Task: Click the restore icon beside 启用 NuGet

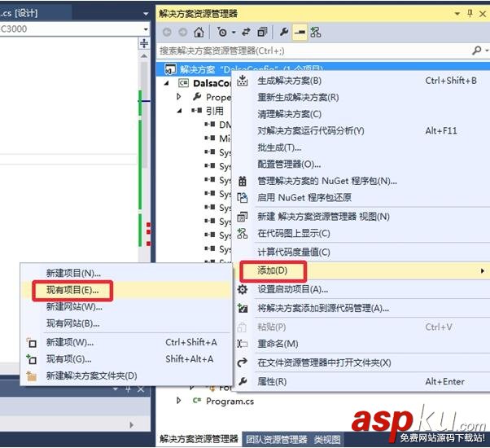Action: [243, 198]
